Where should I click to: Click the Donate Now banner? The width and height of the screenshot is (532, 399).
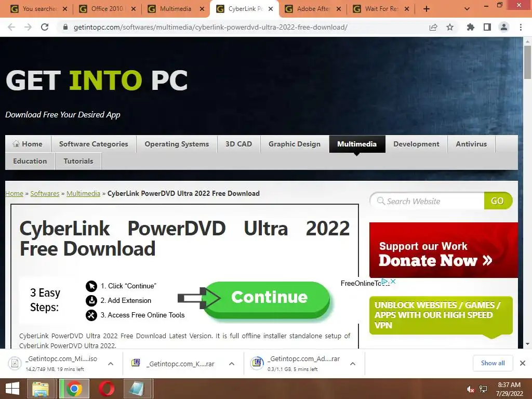(444, 250)
